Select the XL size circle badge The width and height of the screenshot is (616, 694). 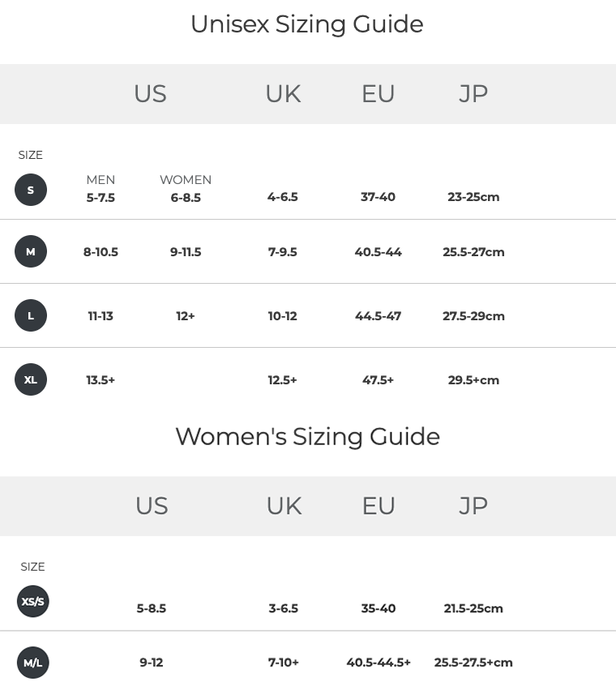pyautogui.click(x=31, y=379)
